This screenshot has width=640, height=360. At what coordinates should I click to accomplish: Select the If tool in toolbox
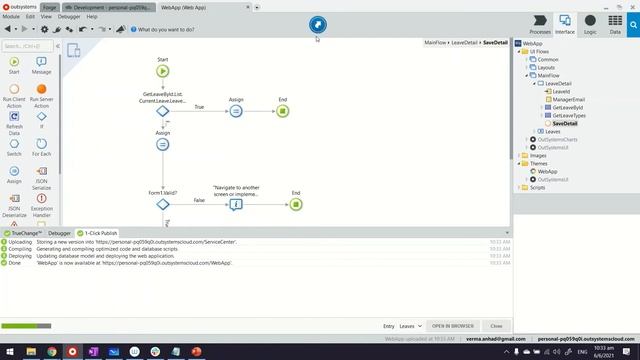(x=41, y=120)
